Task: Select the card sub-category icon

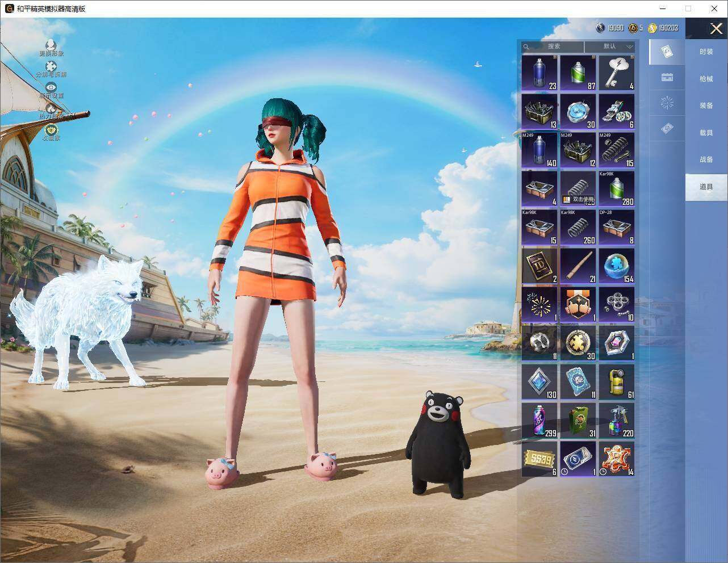Action: (667, 52)
